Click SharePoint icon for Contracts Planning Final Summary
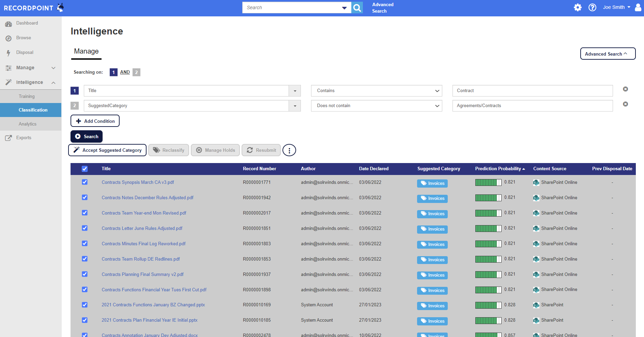This screenshot has width=644, height=337. click(536, 274)
